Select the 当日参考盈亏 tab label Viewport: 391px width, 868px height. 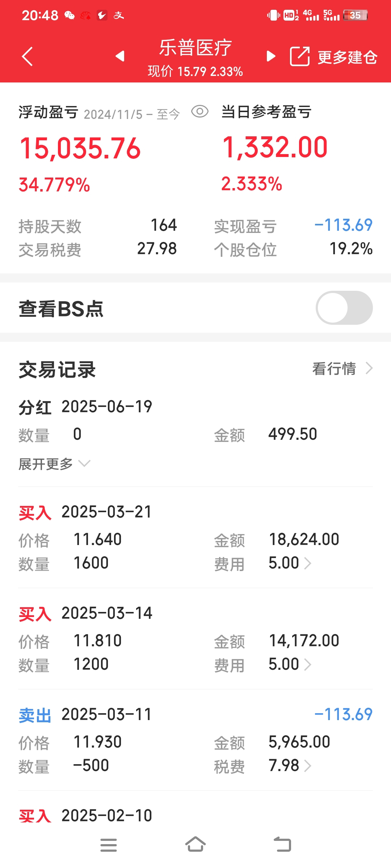pyautogui.click(x=266, y=112)
